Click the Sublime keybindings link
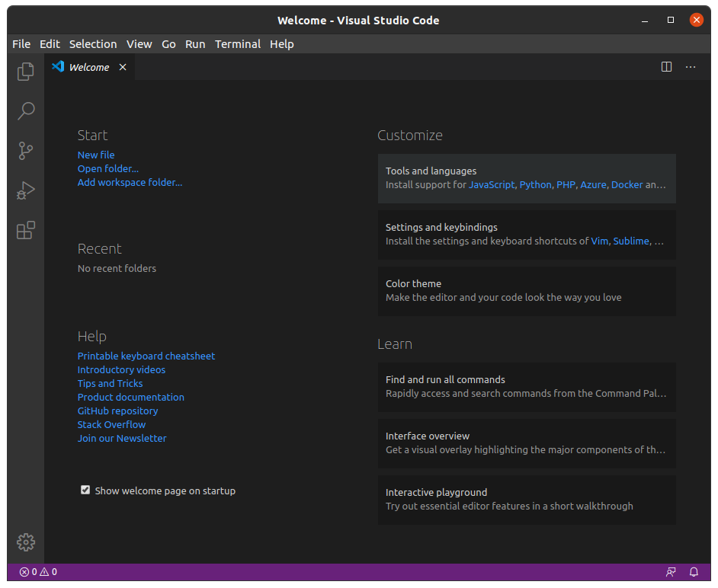 [631, 241]
